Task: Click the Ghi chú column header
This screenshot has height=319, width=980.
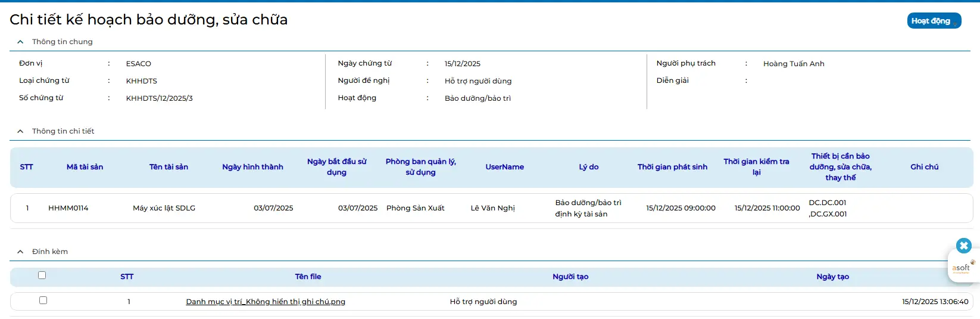Action: 924,167
